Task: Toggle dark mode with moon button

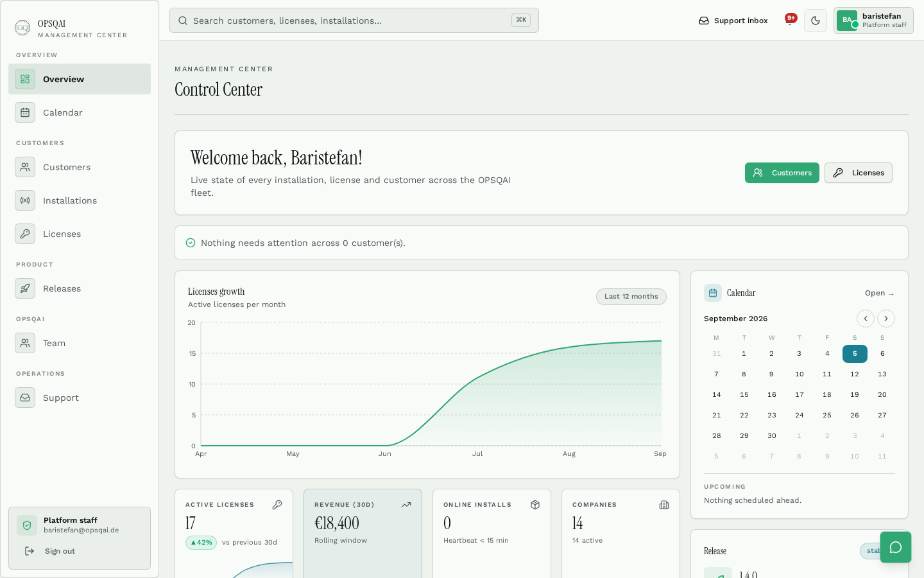Action: [816, 21]
